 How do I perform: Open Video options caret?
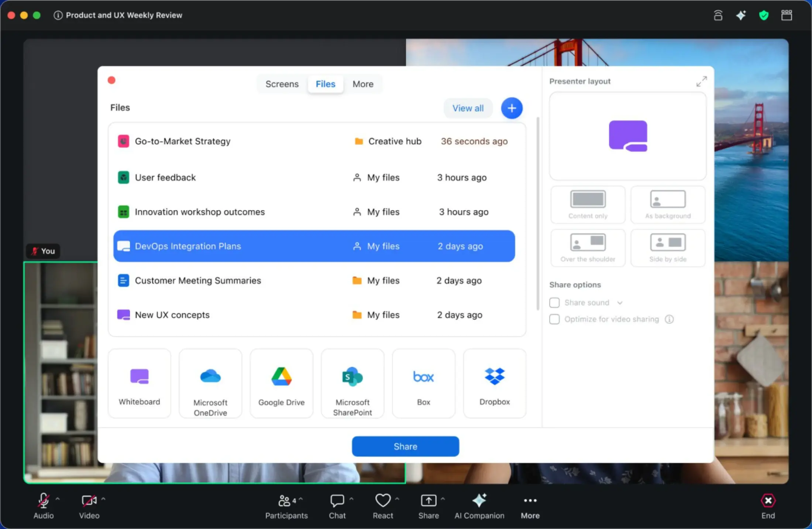click(103, 499)
